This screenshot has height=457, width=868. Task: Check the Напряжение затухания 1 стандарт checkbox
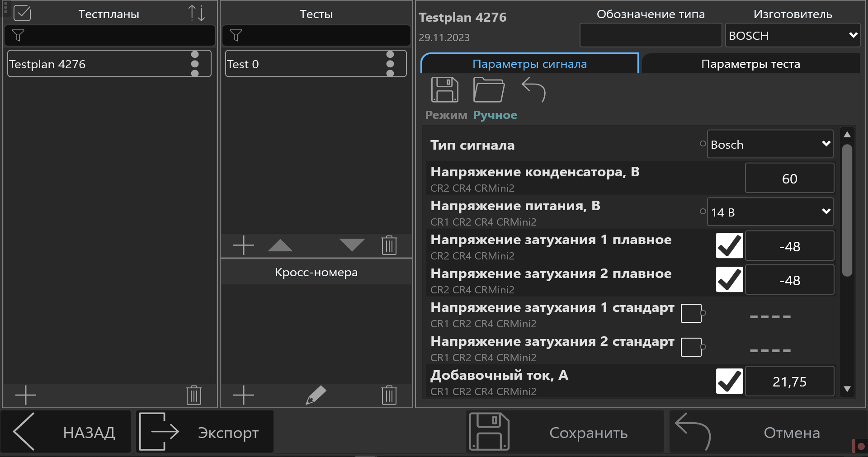(691, 313)
